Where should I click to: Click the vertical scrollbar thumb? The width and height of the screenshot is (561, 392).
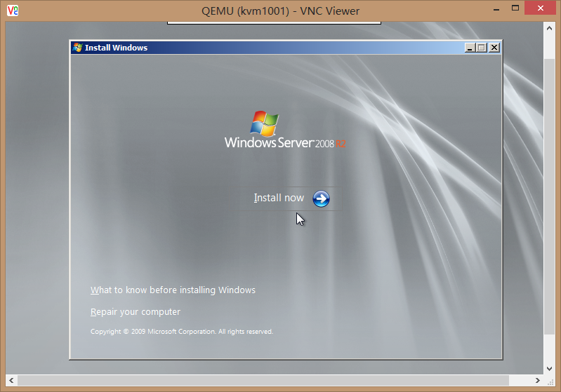point(549,196)
